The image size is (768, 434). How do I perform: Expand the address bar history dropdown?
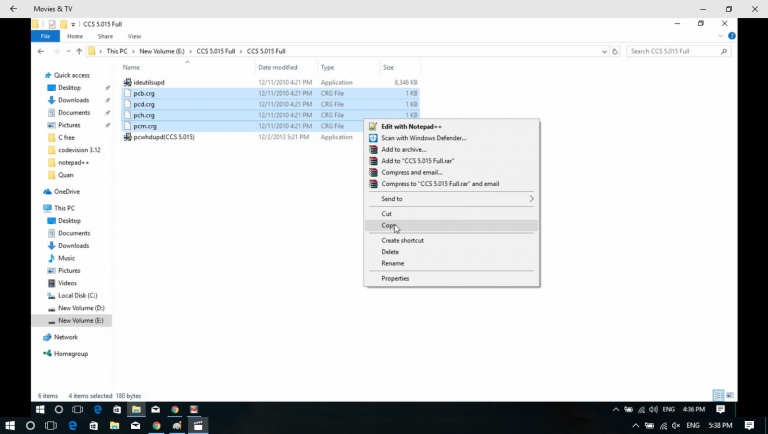601,51
